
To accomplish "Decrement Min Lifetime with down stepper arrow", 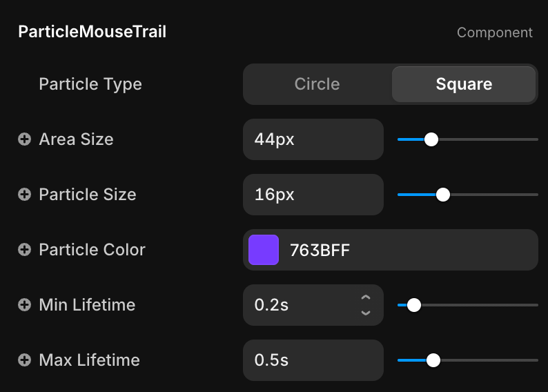I will 366,313.
